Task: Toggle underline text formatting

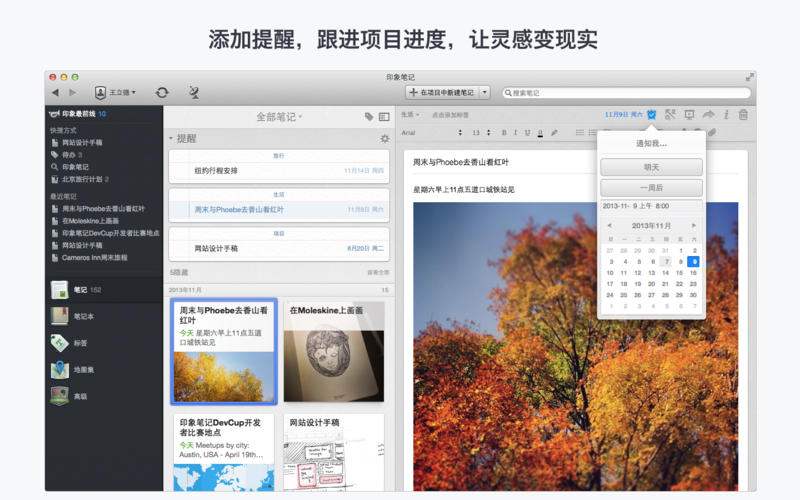Action: 527,132
